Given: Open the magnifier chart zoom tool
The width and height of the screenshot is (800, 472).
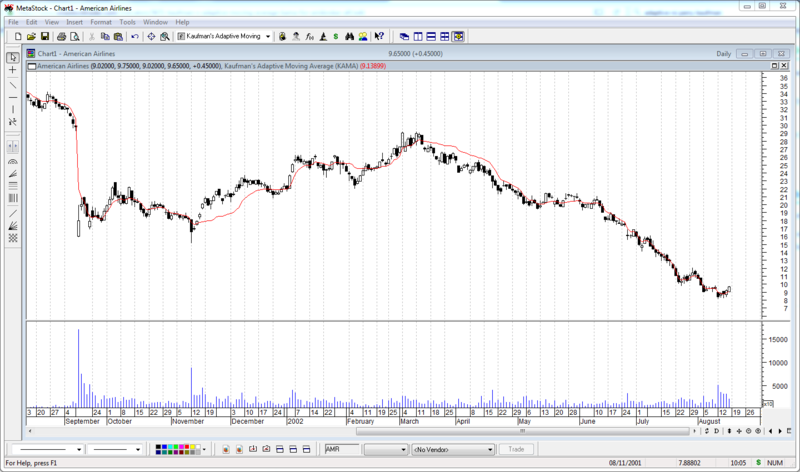Looking at the screenshot, I should [165, 36].
